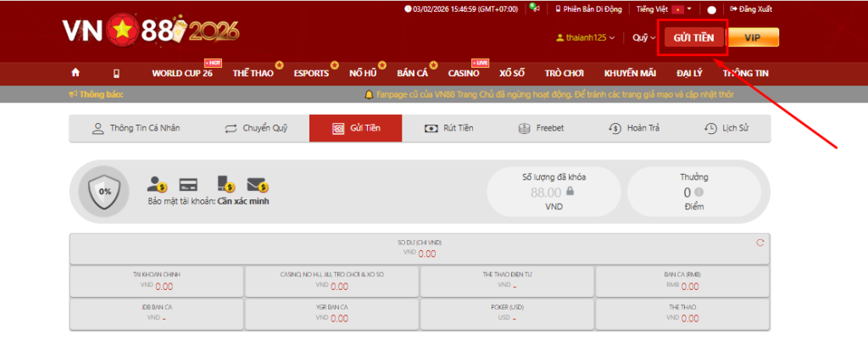Click the date and time display at top
The image size is (868, 346).
461,8
